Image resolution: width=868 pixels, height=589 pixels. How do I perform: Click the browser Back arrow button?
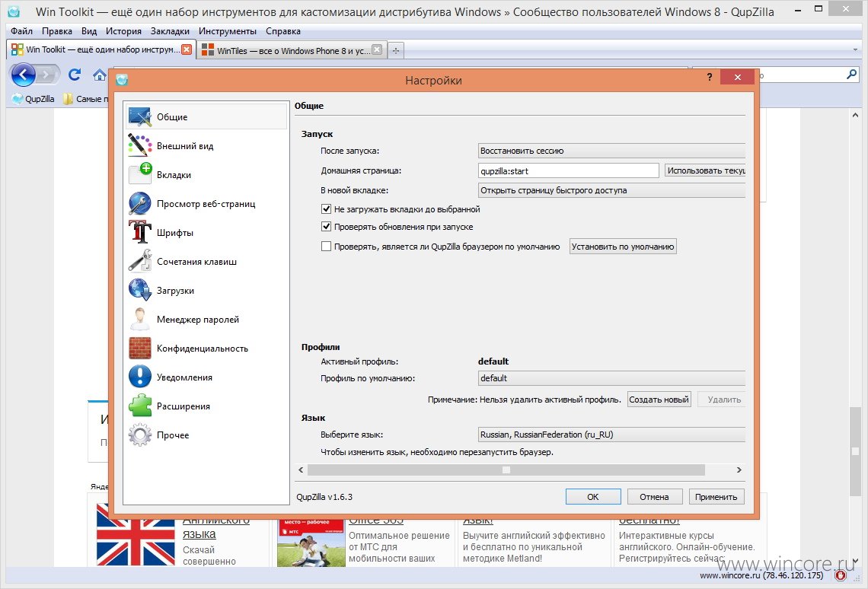tap(24, 74)
